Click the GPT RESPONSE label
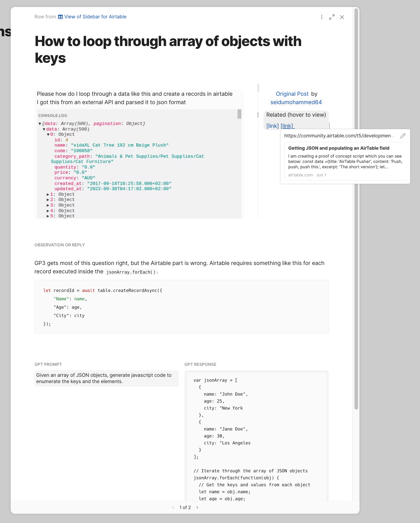 tap(200, 364)
